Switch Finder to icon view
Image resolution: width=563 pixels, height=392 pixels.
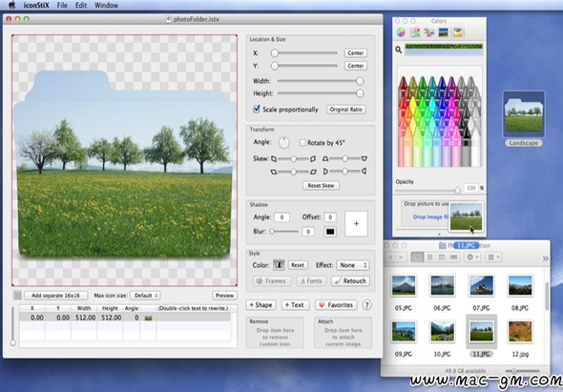click(x=417, y=257)
